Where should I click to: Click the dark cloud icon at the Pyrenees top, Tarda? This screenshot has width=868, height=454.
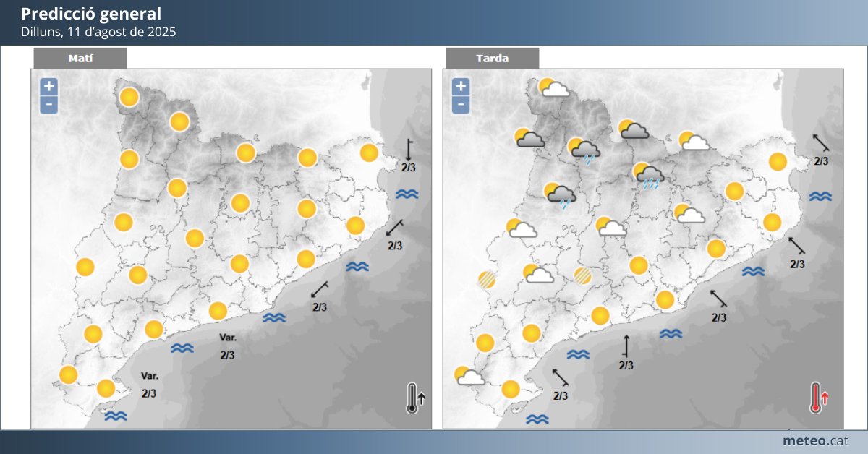(633, 129)
